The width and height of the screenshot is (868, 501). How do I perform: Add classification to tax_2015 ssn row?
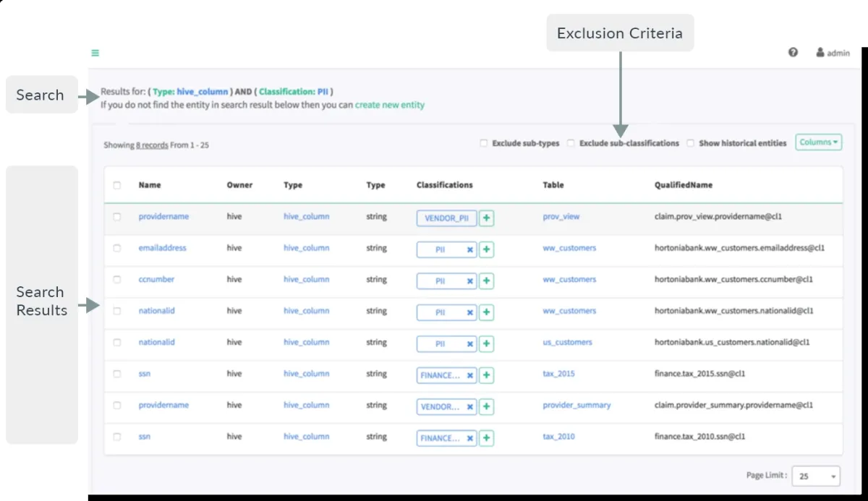[486, 375]
